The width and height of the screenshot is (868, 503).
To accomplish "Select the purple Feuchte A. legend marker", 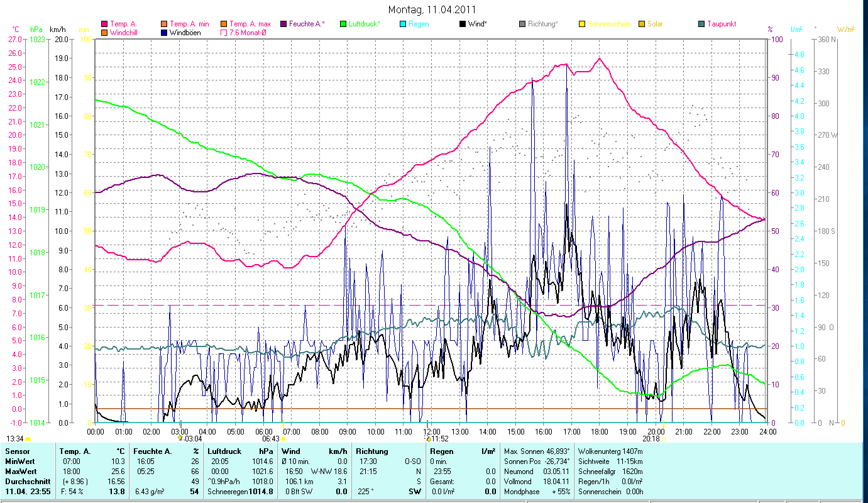I will tap(284, 24).
